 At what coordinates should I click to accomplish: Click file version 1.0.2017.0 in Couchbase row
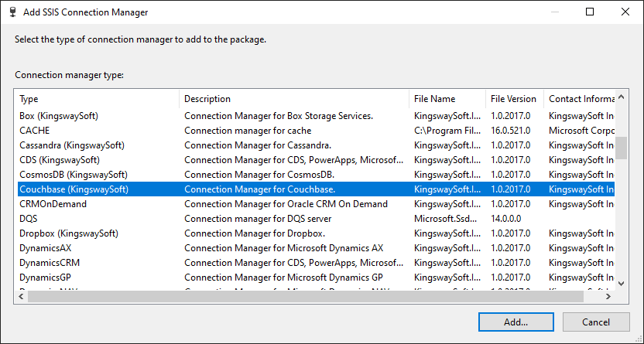tap(511, 189)
